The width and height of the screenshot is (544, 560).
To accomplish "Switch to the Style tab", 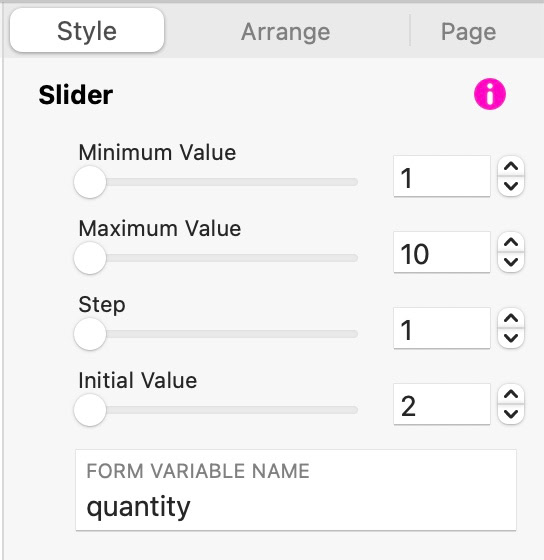I will (x=87, y=31).
